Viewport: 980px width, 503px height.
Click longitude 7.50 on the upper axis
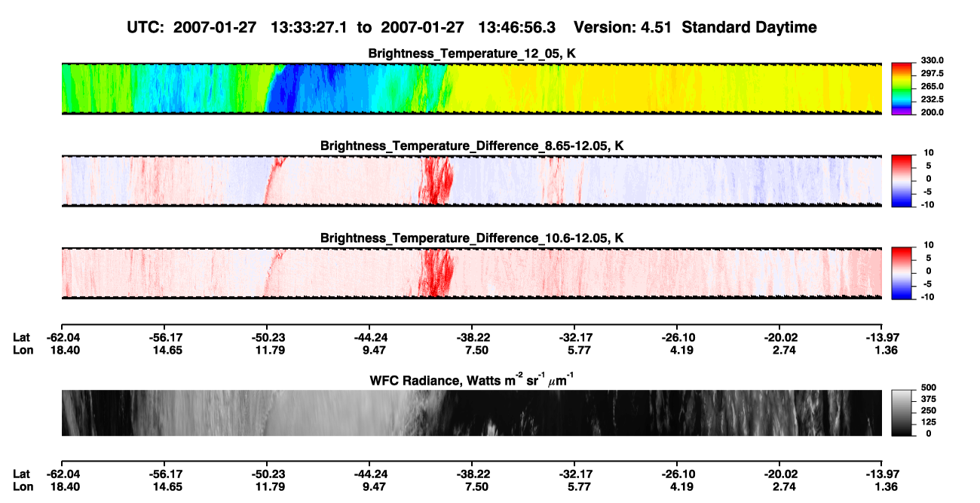(x=472, y=349)
